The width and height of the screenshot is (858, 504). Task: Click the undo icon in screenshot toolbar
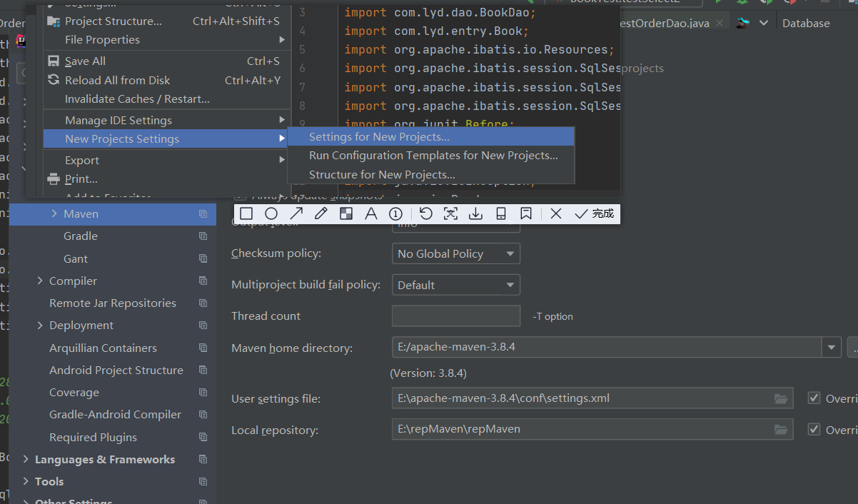[x=426, y=213]
